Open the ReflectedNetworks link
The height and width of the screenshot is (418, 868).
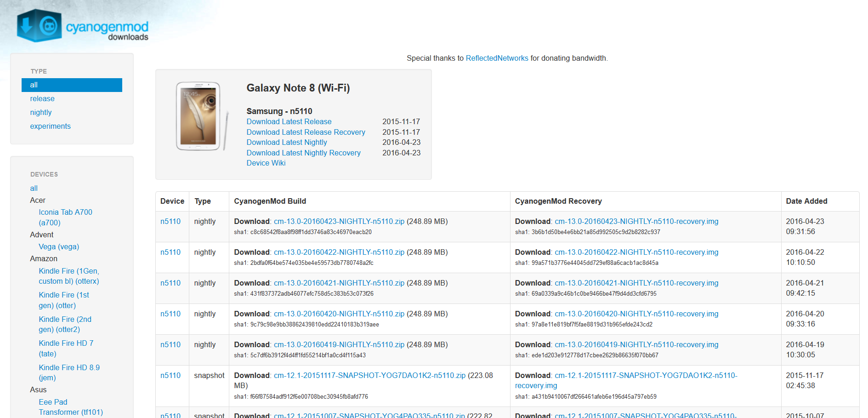click(x=497, y=58)
